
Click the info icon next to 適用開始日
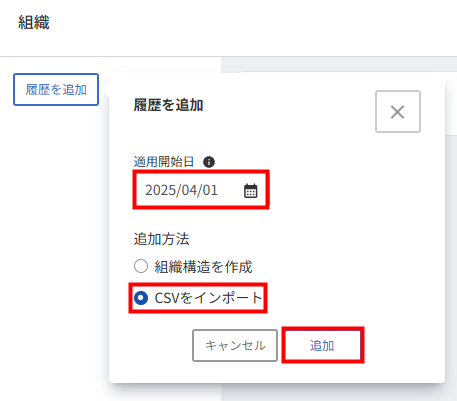pos(209,162)
